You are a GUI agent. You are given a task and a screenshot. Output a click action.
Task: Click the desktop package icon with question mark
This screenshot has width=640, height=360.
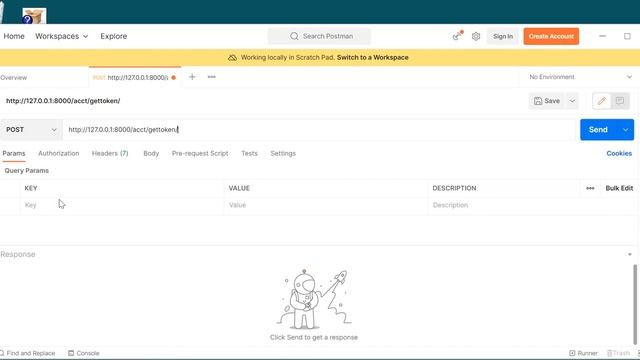pyautogui.click(x=34, y=16)
